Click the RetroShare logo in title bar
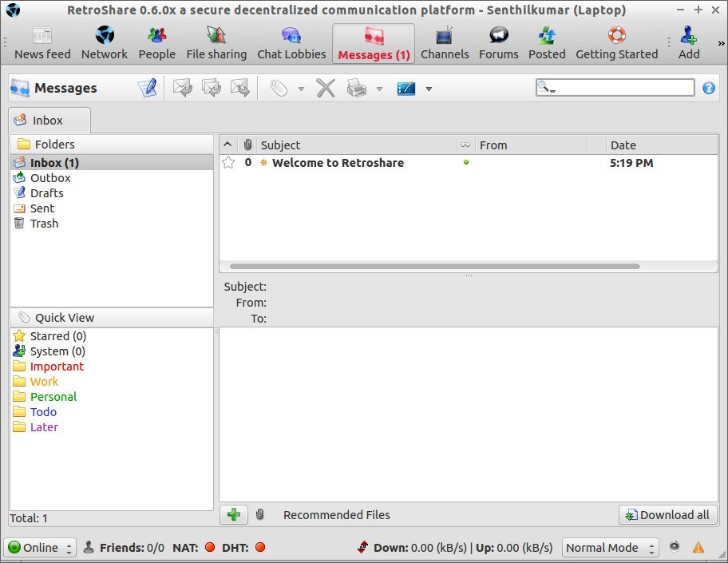Viewport: 728px width, 563px height. coord(12,10)
